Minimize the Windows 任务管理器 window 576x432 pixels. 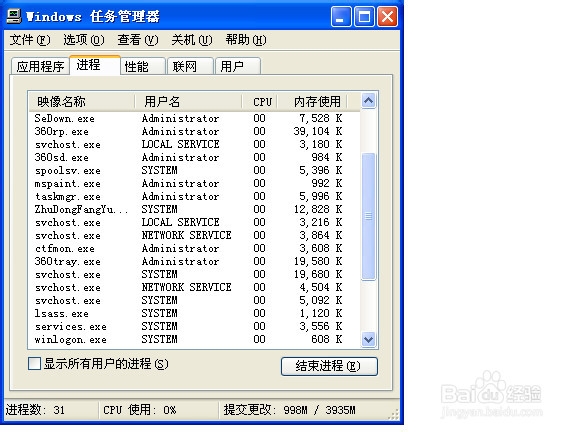tap(340, 17)
